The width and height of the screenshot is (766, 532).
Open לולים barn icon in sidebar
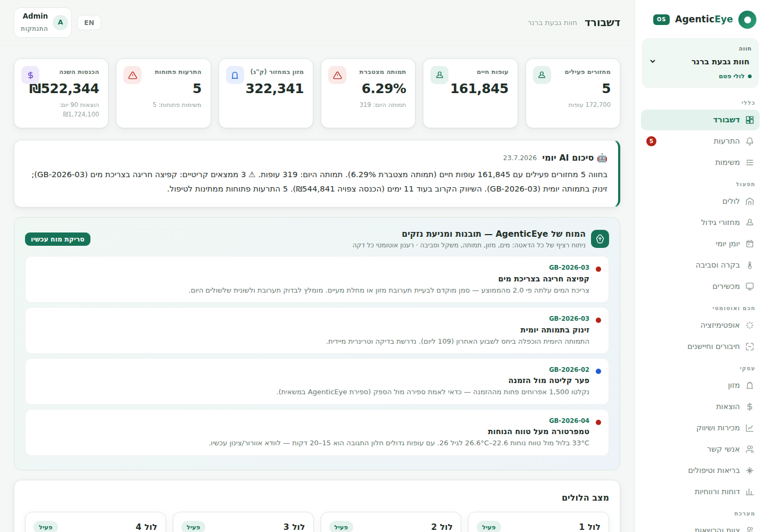(x=750, y=201)
